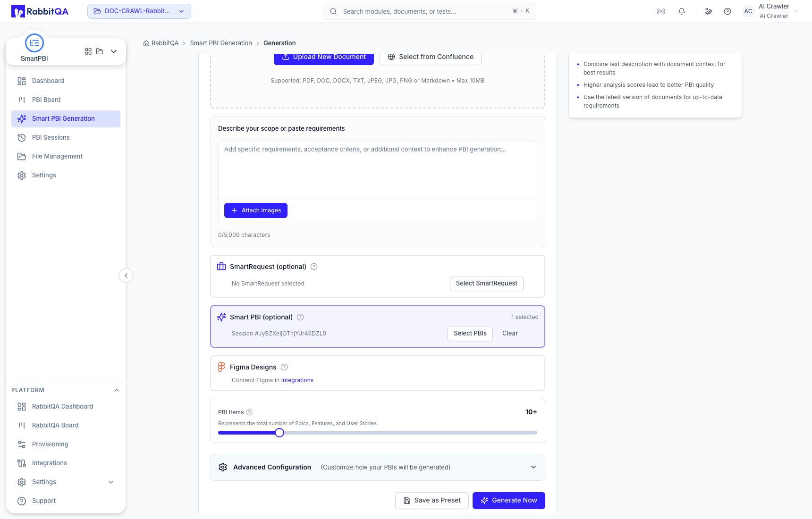The height and width of the screenshot is (519, 812).
Task: Open Dashboard in the sidebar
Action: 66,81
